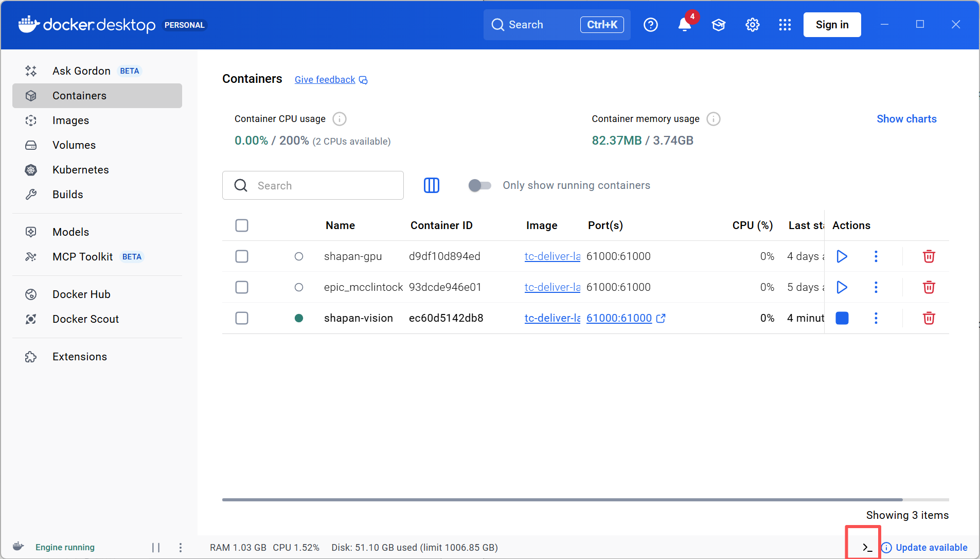980x559 pixels.
Task: Check the shapan-gpu row checkbox
Action: 242,256
